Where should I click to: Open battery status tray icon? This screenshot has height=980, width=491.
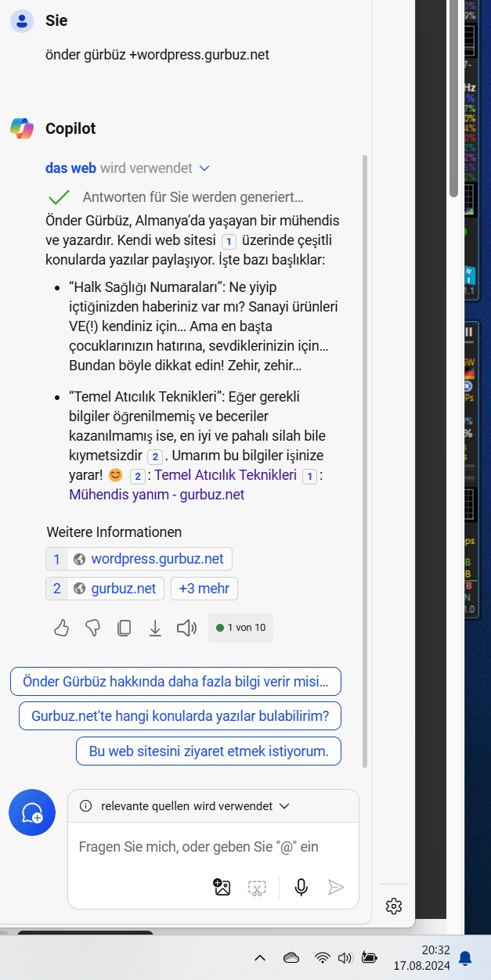tap(369, 957)
